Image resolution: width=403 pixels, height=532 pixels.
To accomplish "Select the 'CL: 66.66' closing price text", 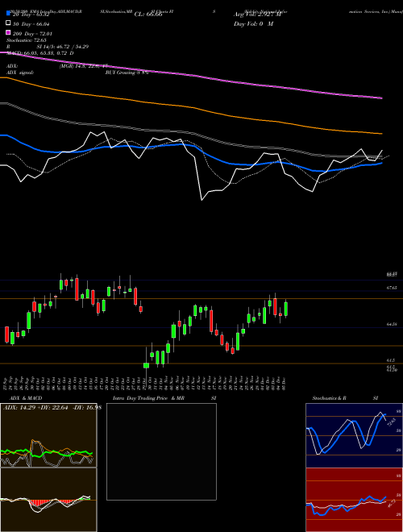I will pyautogui.click(x=148, y=15).
